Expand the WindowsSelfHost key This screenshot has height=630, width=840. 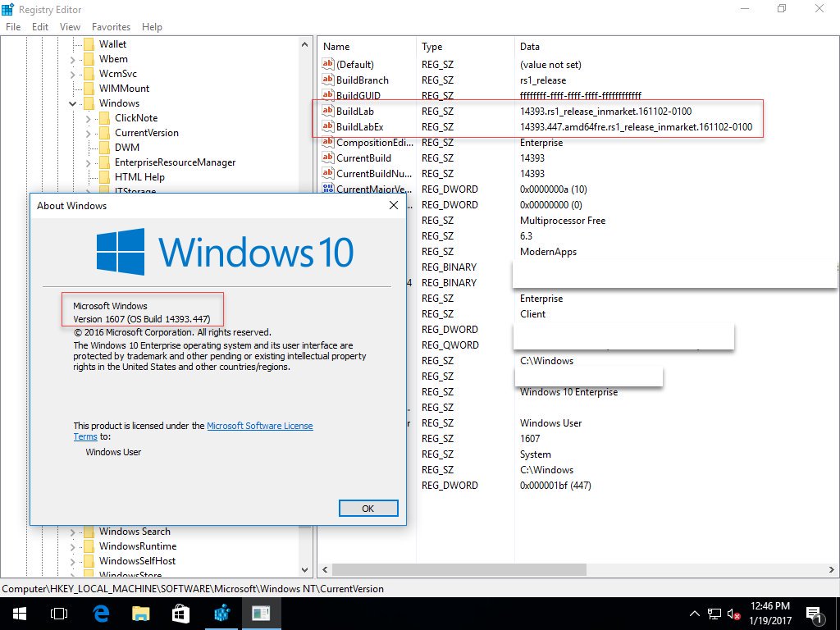coord(73,561)
